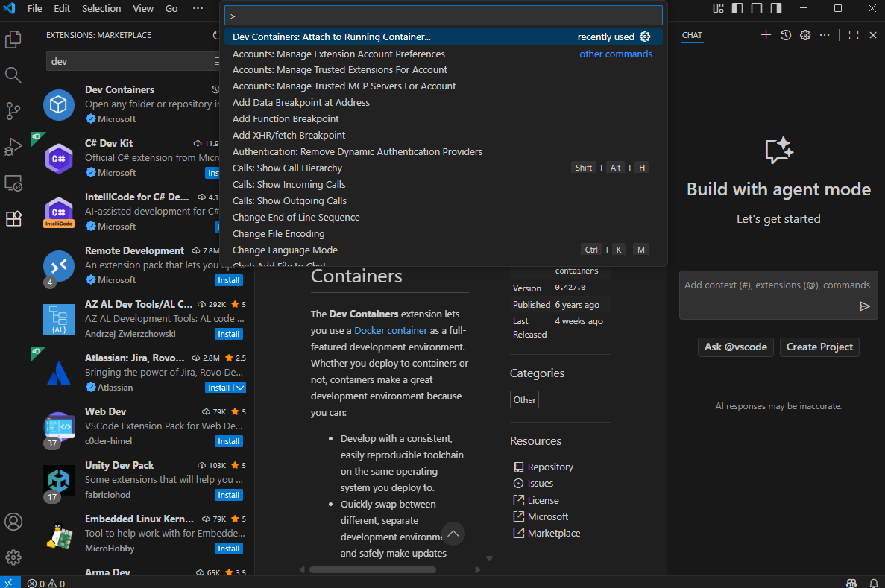Open chat settings gear icon
Image resolution: width=885 pixels, height=588 pixels.
point(805,35)
